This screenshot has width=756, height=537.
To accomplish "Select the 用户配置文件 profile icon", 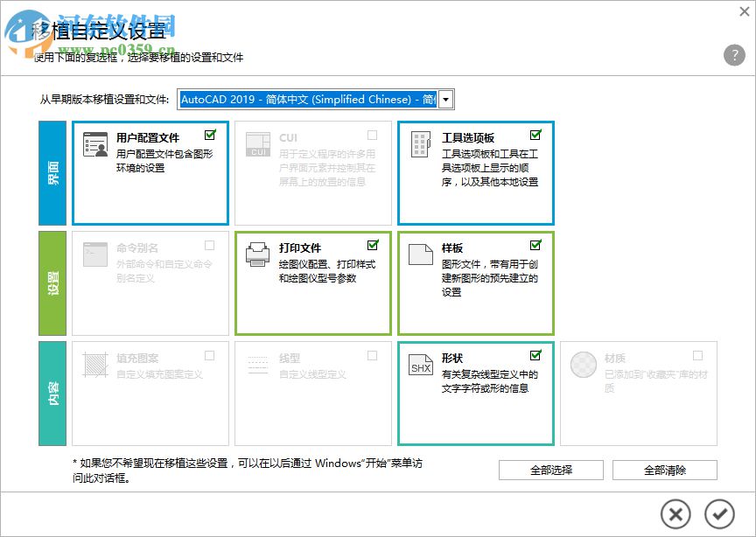I will coord(95,143).
